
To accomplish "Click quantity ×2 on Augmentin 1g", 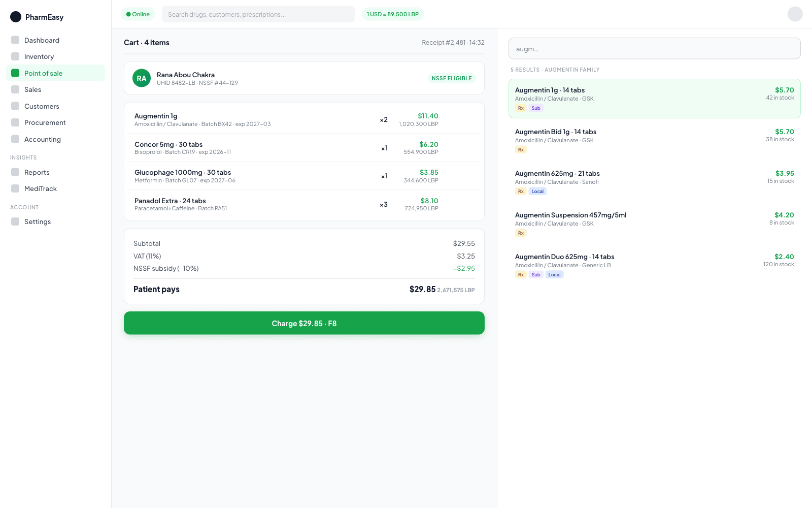I will pos(384,120).
